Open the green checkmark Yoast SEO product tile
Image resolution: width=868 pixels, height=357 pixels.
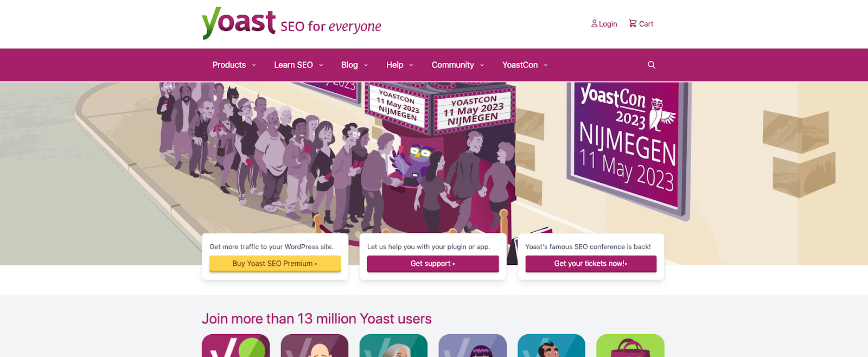tap(236, 346)
